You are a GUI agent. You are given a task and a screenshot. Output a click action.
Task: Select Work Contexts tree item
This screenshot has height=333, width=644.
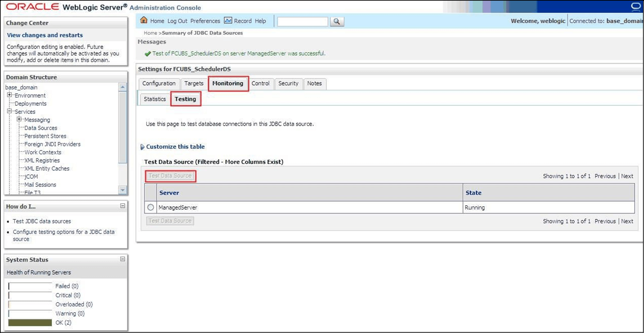[x=43, y=152]
